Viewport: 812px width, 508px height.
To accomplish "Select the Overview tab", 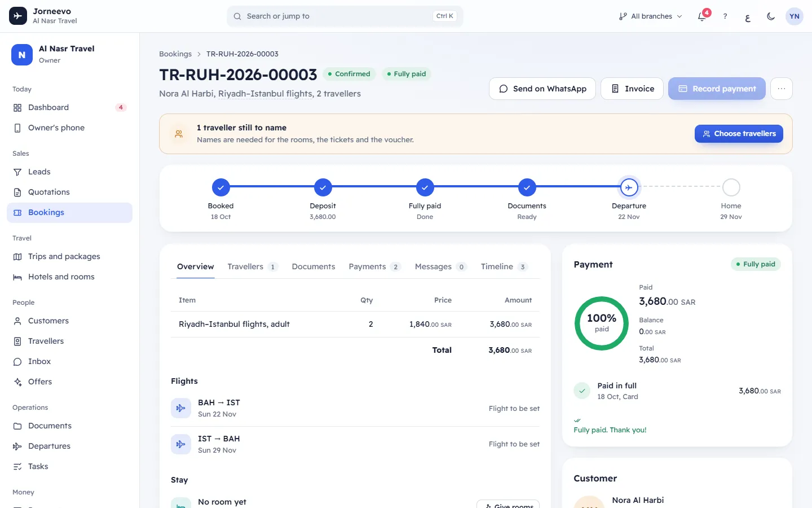I will pyautogui.click(x=196, y=266).
